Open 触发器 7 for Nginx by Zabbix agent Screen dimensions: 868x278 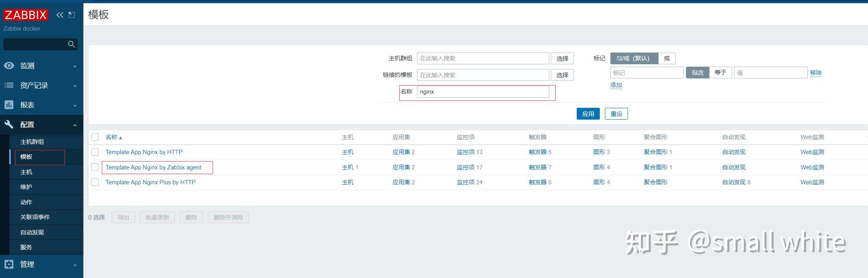(538, 167)
